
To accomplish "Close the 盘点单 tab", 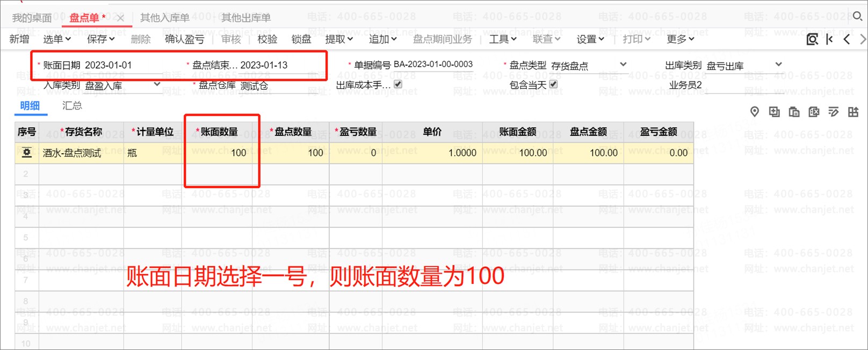I will [x=120, y=18].
